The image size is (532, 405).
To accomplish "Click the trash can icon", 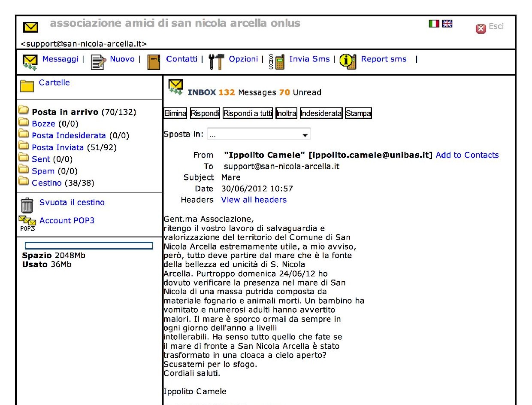I will tap(27, 205).
